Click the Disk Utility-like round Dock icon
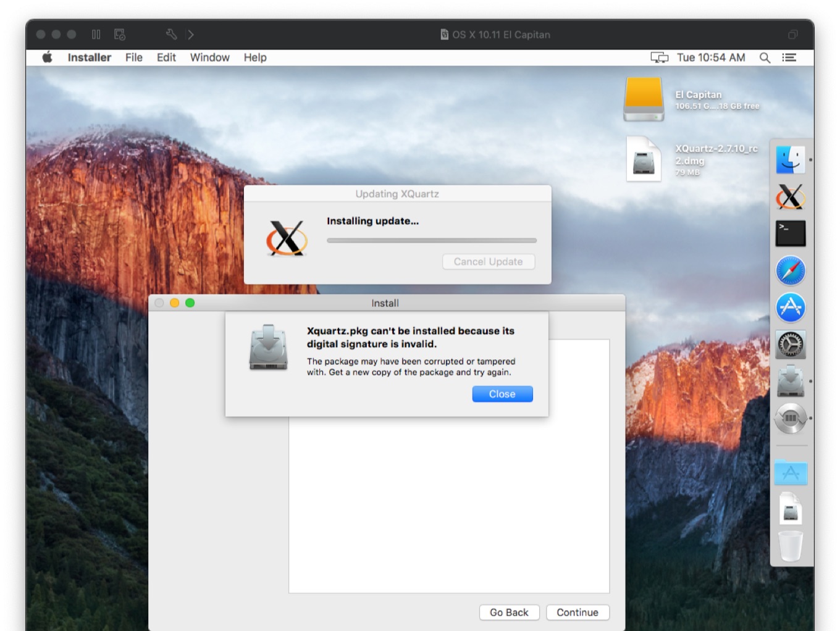The height and width of the screenshot is (631, 840). pos(791,418)
